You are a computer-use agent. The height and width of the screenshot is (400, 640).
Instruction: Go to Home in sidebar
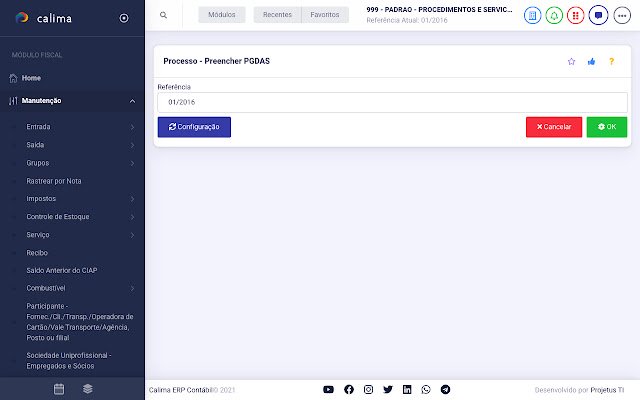point(31,78)
